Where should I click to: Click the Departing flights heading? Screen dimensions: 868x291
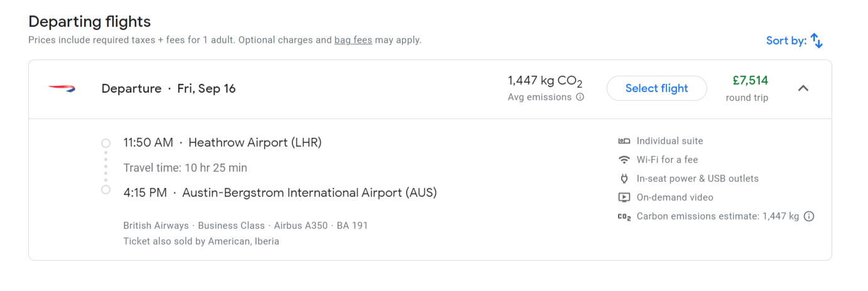click(90, 21)
